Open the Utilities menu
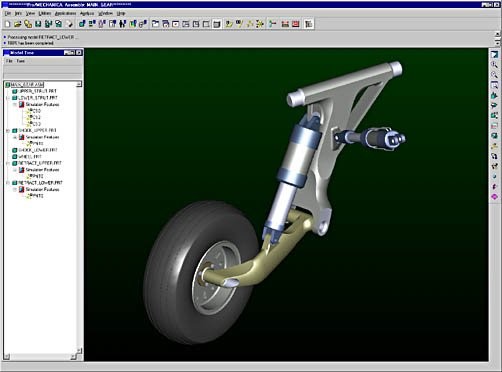 [45, 13]
